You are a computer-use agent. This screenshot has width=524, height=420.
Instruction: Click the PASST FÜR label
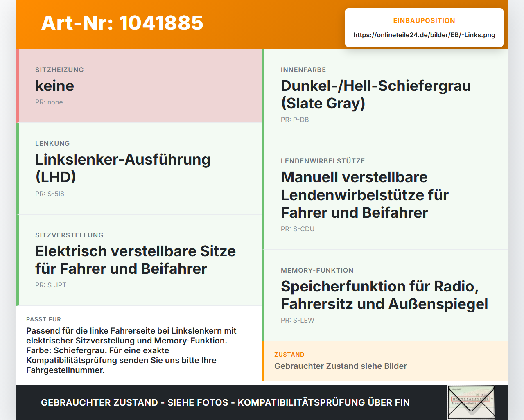pyautogui.click(x=43, y=319)
